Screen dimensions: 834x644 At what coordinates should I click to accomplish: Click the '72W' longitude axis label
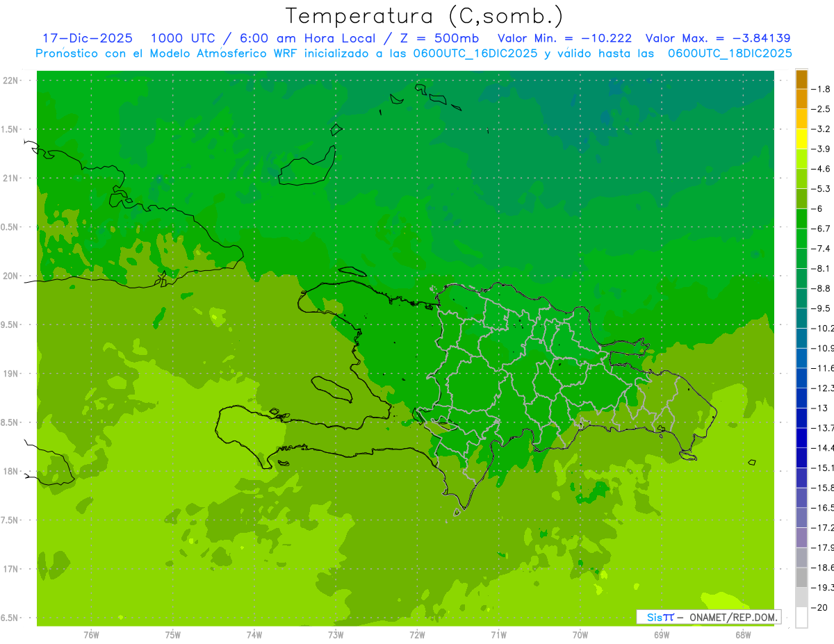(417, 636)
